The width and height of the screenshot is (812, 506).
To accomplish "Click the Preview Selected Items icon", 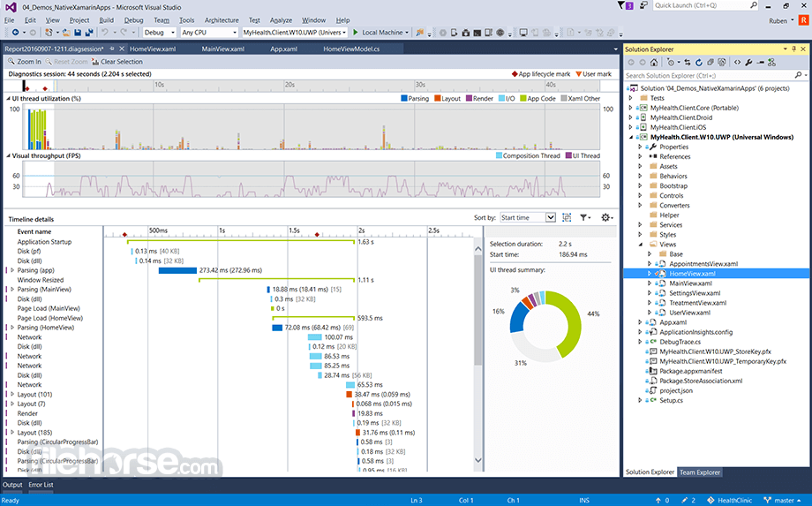I will (760, 62).
